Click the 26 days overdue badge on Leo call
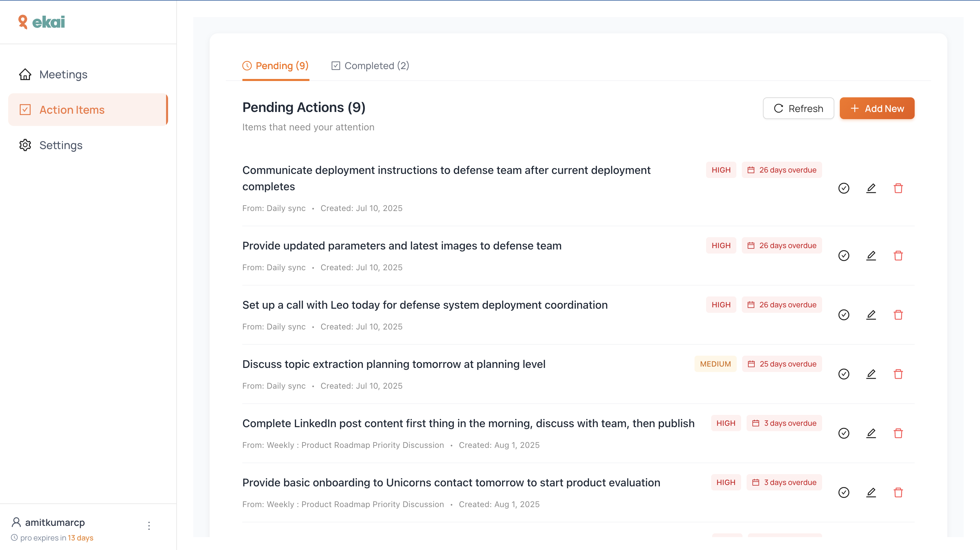980x550 pixels. click(x=781, y=305)
